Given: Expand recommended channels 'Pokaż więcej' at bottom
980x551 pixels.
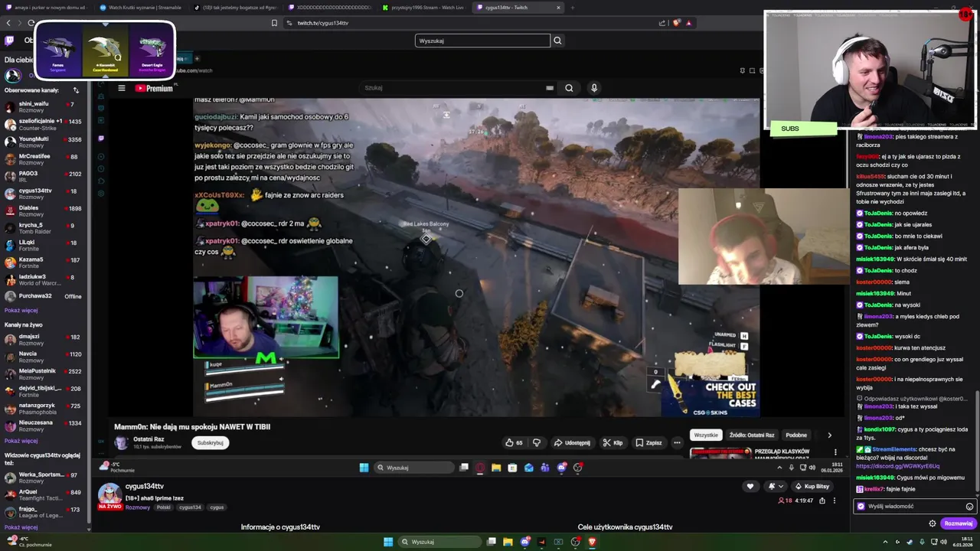Looking at the screenshot, I should coord(21,527).
